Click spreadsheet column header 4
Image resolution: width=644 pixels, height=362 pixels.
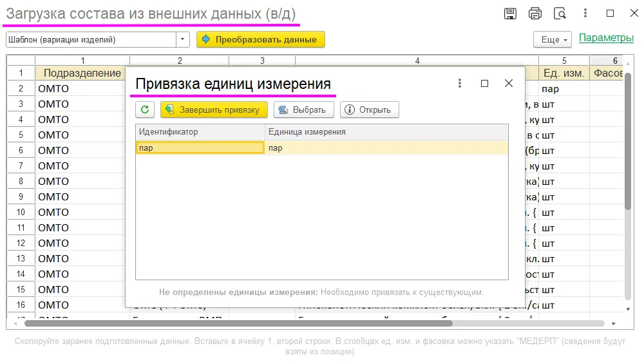[417, 61]
